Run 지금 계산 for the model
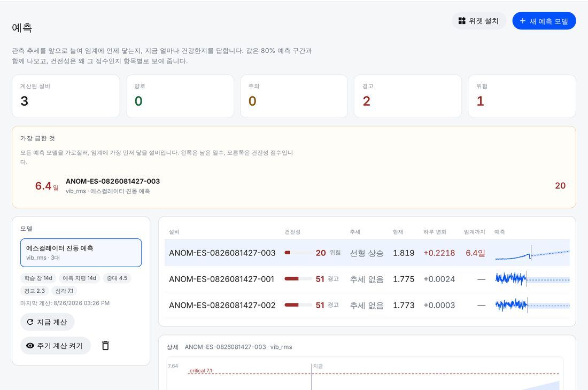 pos(47,322)
